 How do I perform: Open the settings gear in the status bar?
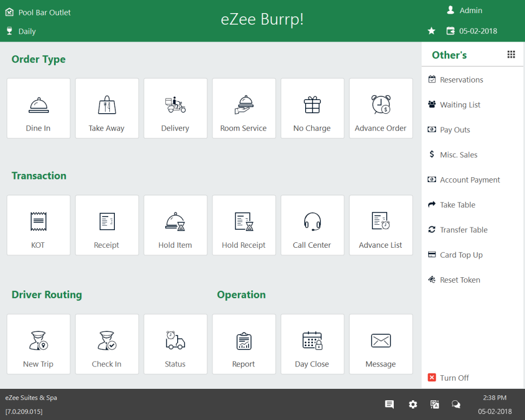(413, 404)
